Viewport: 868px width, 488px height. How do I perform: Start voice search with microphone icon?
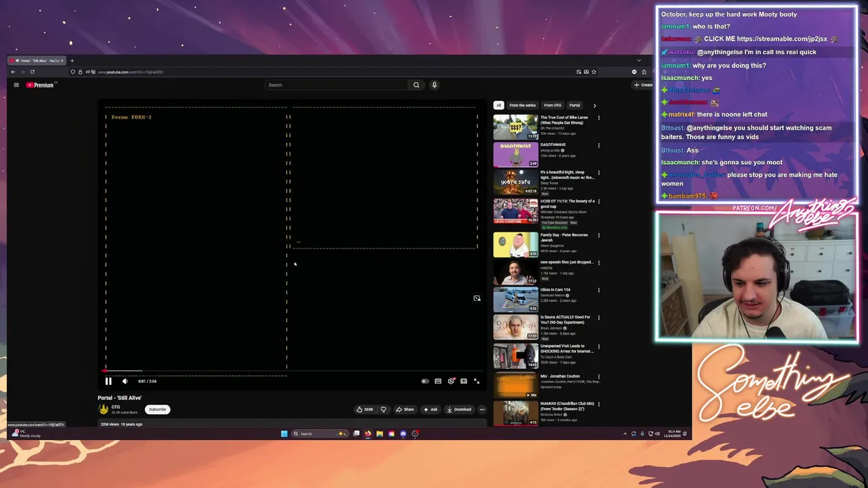point(435,85)
